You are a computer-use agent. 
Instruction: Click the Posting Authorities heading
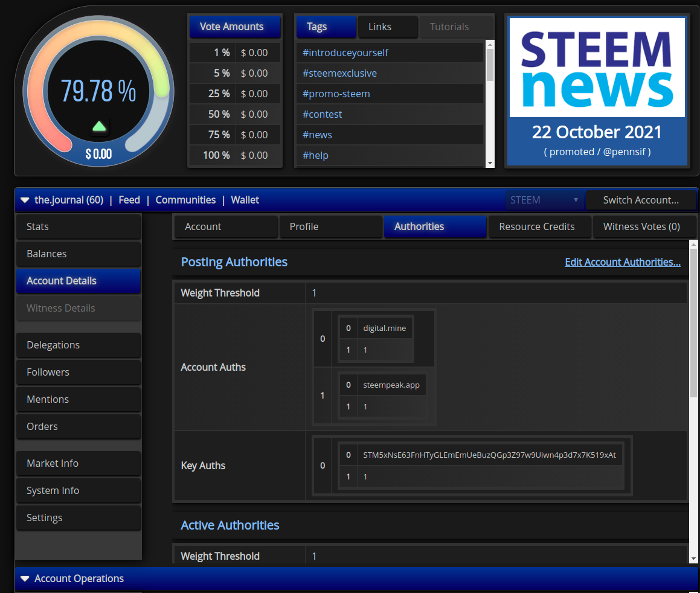(x=234, y=262)
